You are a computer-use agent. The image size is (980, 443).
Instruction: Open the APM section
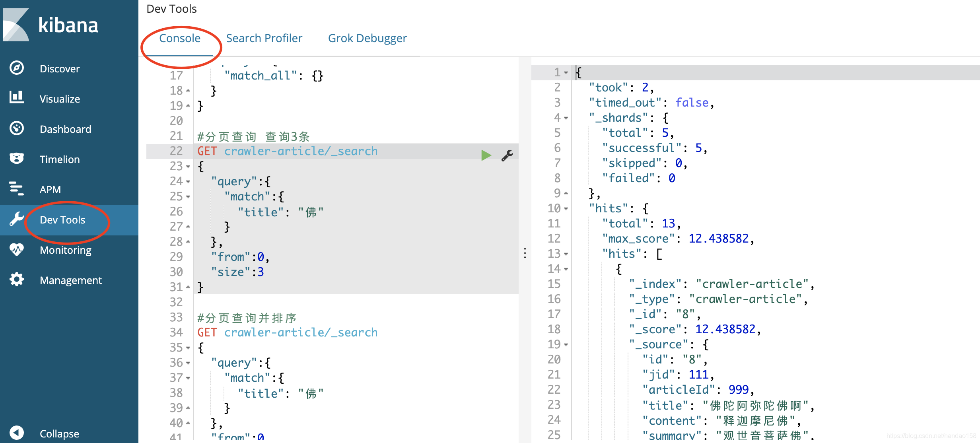tap(50, 189)
